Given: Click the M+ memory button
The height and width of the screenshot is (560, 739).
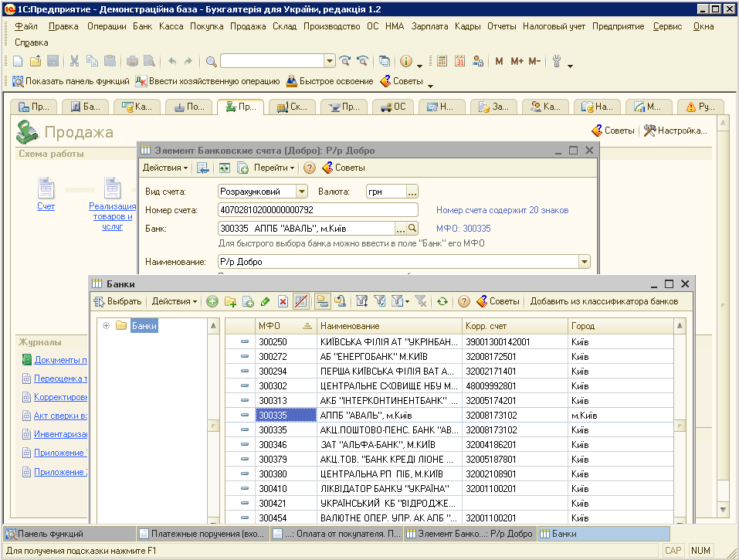Looking at the screenshot, I should point(517,61).
